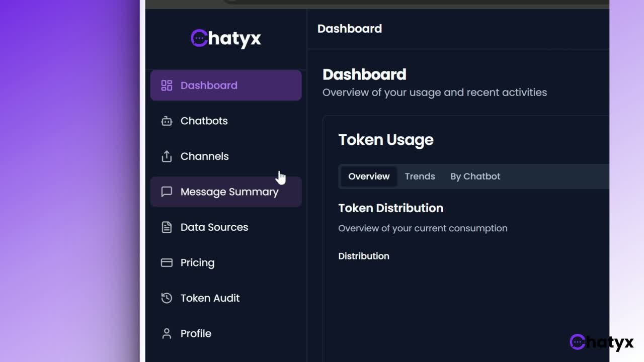The image size is (644, 362).
Task: Open the Token Audit text label
Action: (210, 298)
